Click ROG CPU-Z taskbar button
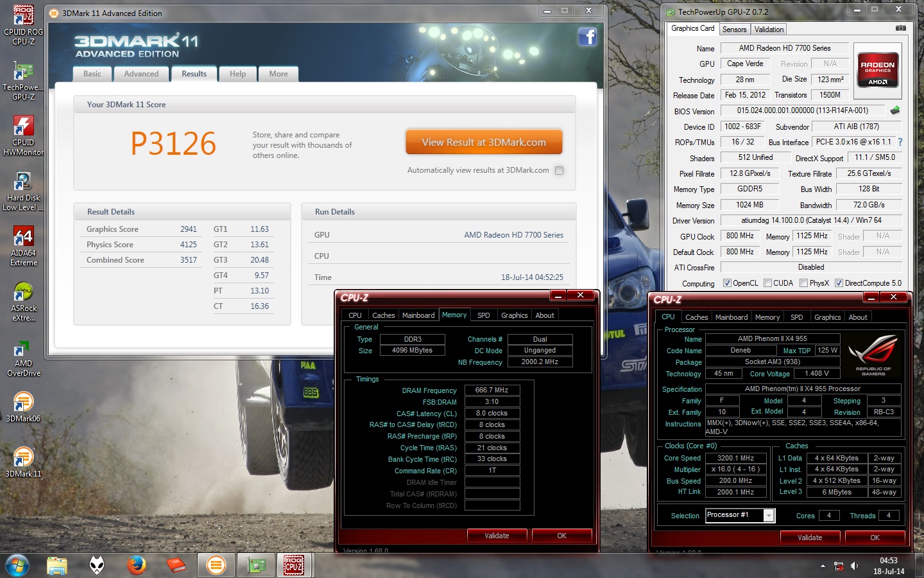 click(x=294, y=565)
